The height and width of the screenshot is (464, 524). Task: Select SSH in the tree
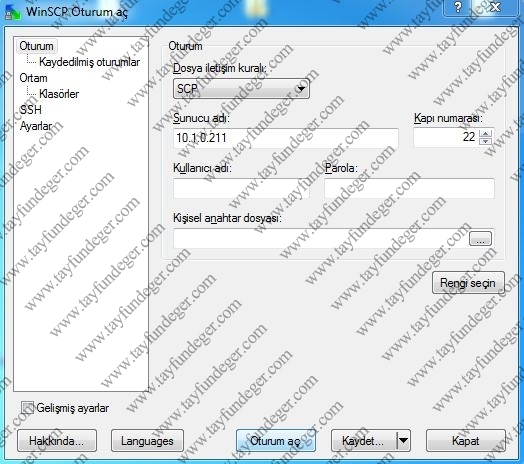coord(30,110)
